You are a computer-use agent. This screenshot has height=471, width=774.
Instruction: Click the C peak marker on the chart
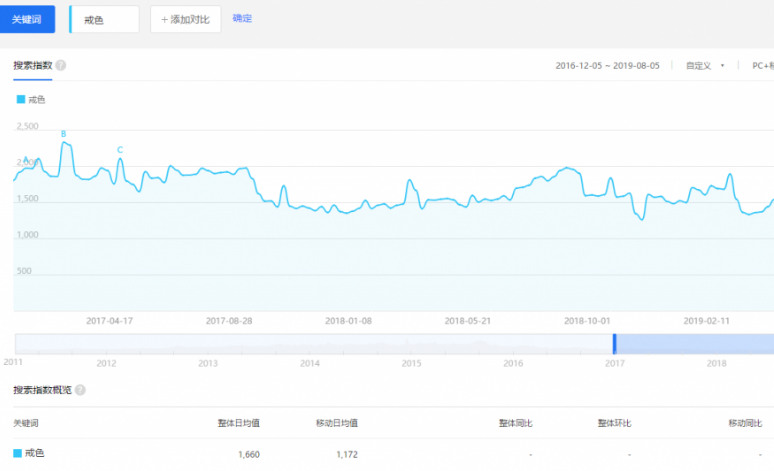pyautogui.click(x=120, y=150)
